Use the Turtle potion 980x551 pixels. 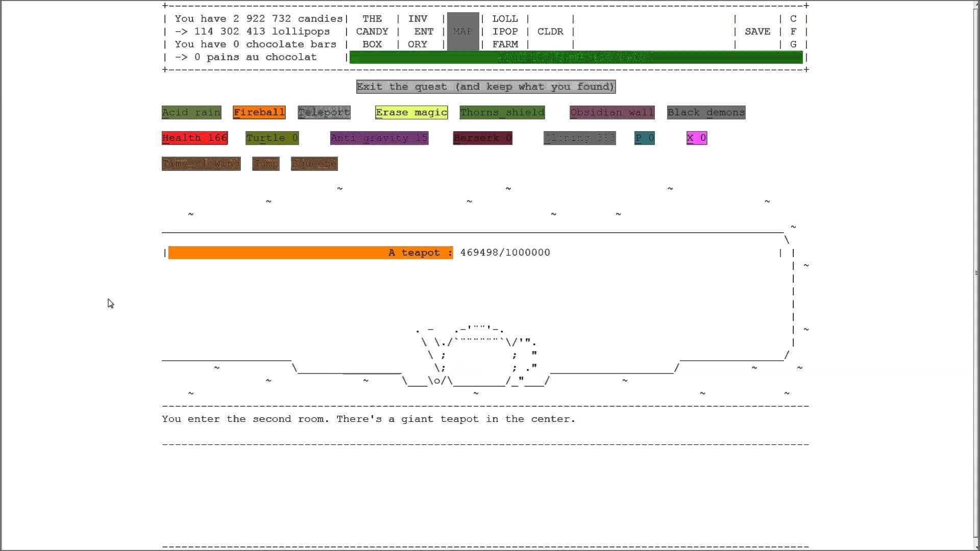pyautogui.click(x=272, y=138)
